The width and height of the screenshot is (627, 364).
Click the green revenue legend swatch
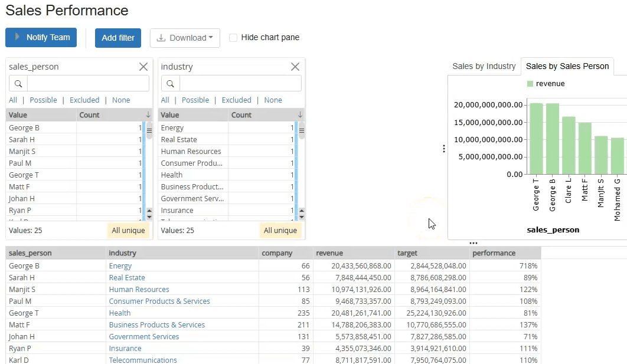click(x=530, y=84)
